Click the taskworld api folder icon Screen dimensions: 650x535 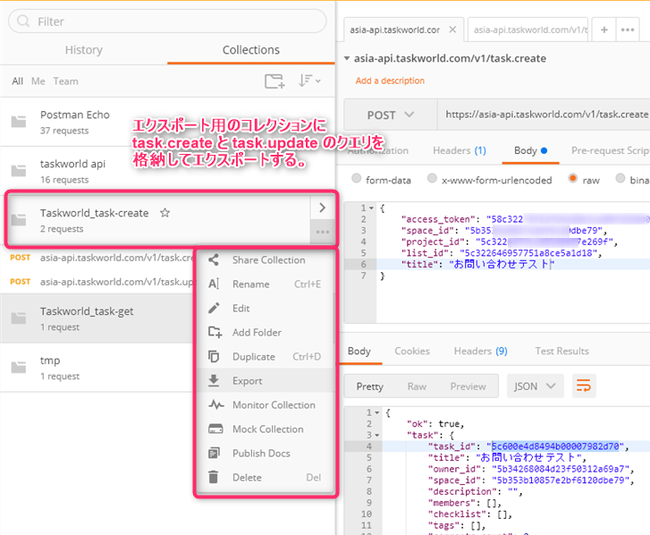(x=19, y=170)
